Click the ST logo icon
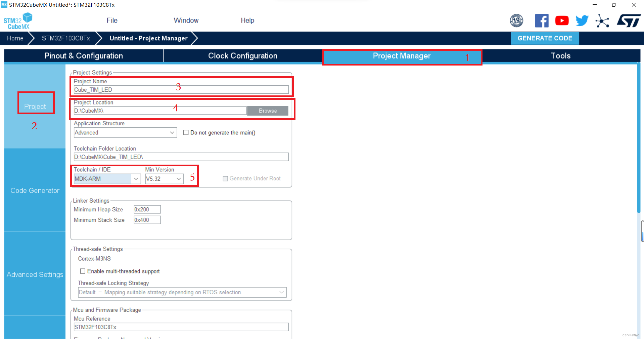Screen dimensions: 644x340 point(629,20)
